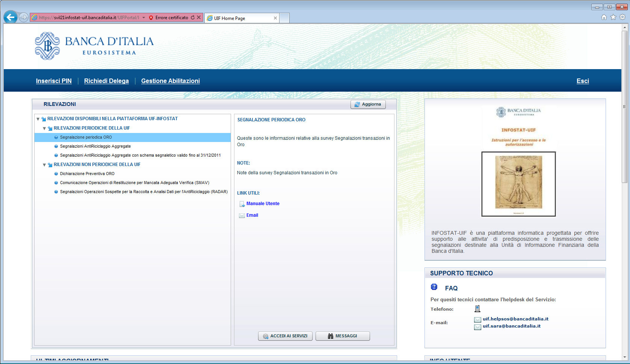
Task: Select AntiRiciclaggio Aggregate valid until 31/12/2011 row
Action: point(133,156)
